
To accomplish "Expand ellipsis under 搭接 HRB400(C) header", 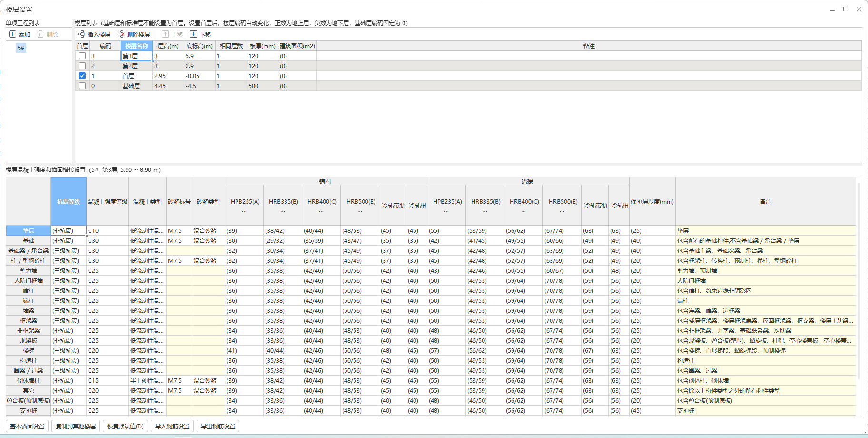I will (523, 210).
